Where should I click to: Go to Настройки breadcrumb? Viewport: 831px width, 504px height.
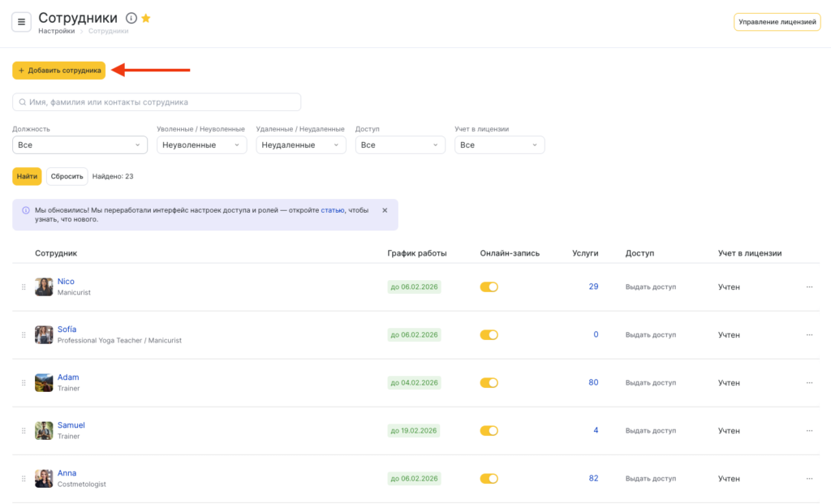click(x=55, y=31)
